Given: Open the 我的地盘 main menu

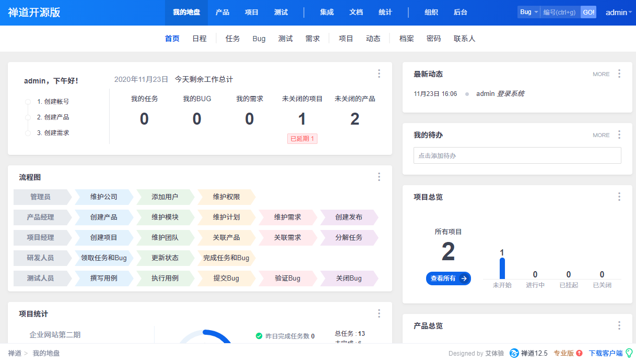Looking at the screenshot, I should (186, 13).
